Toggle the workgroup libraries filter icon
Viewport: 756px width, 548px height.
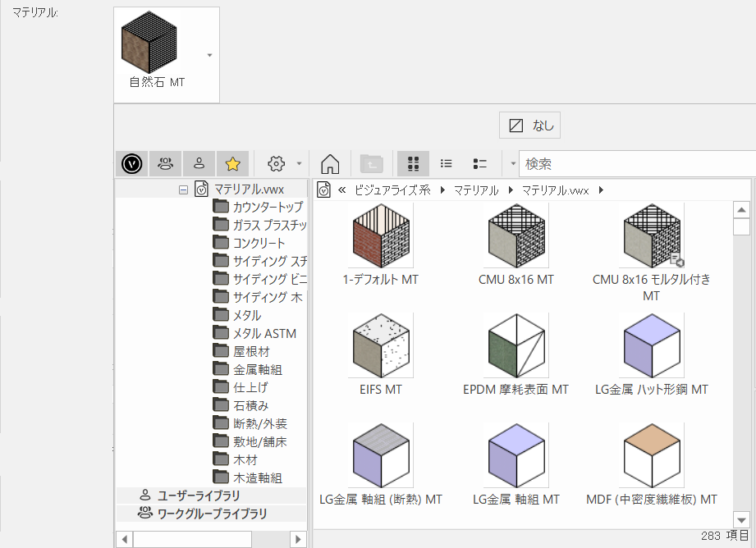point(165,163)
